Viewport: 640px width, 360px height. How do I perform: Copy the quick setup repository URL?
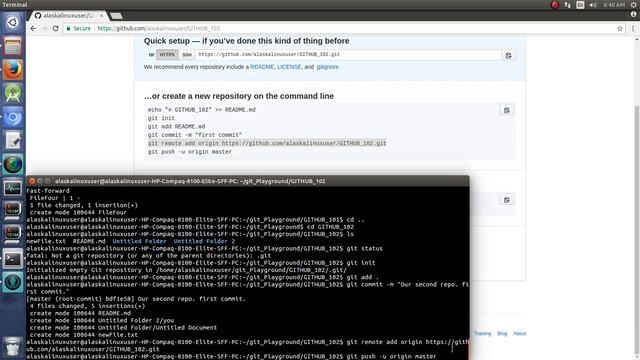(508, 55)
